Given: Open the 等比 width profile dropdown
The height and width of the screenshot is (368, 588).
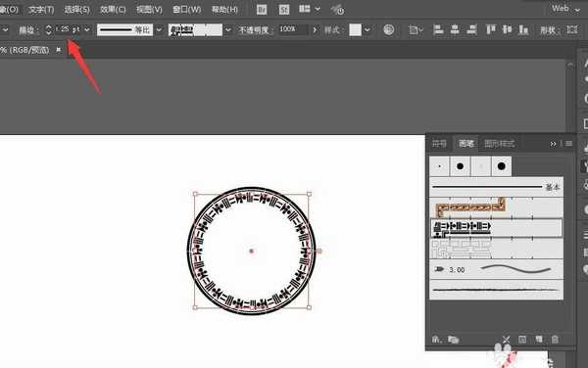Looking at the screenshot, I should point(159,29).
